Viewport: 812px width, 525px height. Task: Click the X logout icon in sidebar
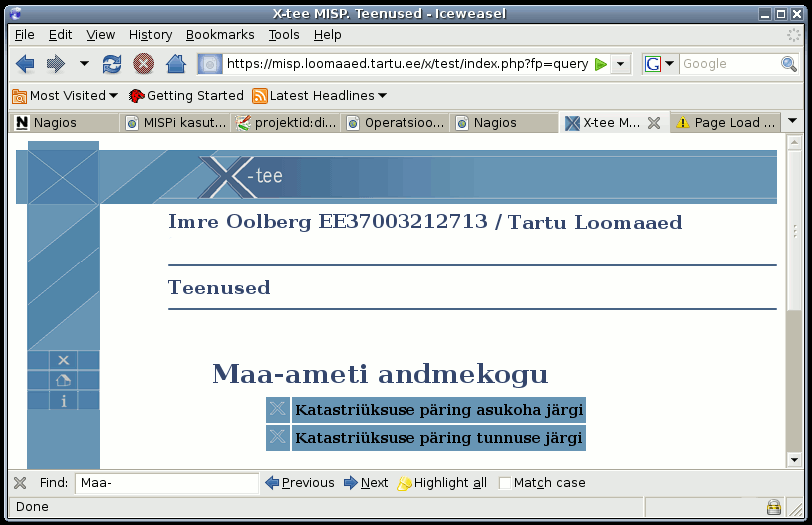pos(63,360)
